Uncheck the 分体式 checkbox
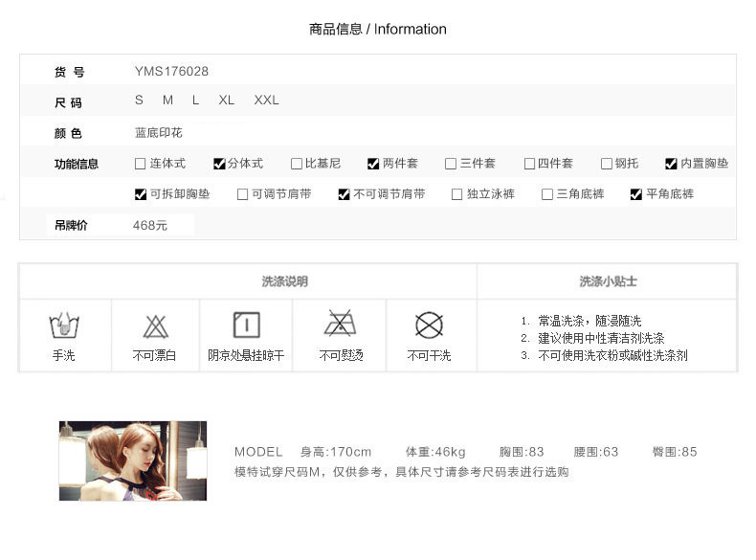The image size is (756, 560). [219, 164]
